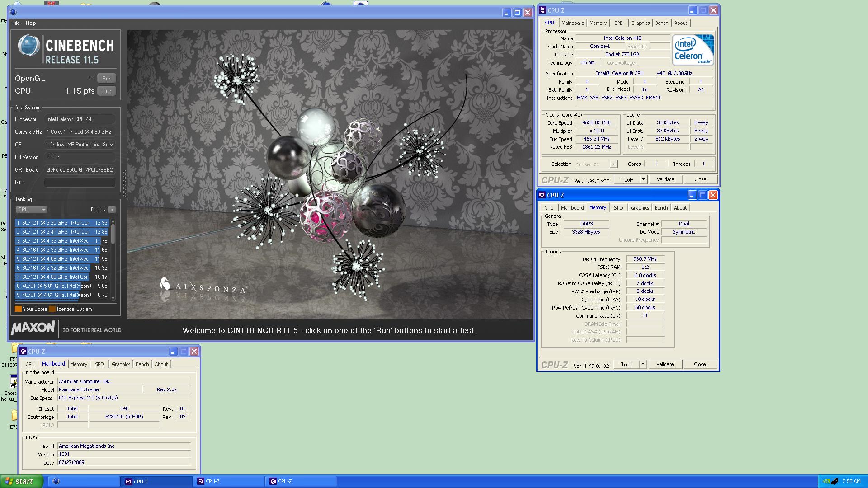Viewport: 868px width, 488px height.
Task: Click Close button in CPU-Z Memory window
Action: click(x=700, y=365)
